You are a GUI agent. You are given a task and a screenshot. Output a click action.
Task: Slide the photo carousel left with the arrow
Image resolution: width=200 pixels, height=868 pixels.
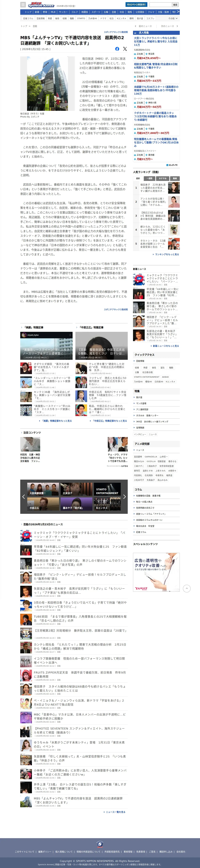coord(23,496)
